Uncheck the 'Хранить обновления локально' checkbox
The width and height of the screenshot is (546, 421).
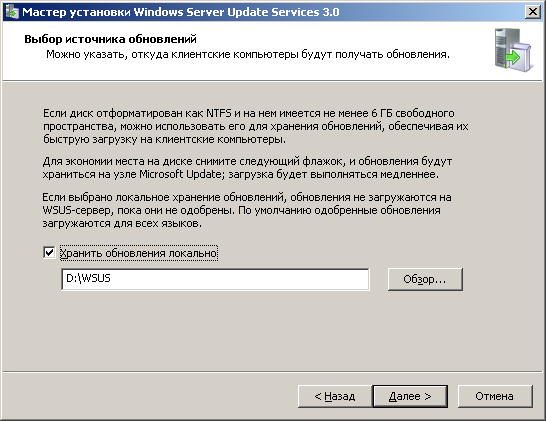(x=49, y=252)
